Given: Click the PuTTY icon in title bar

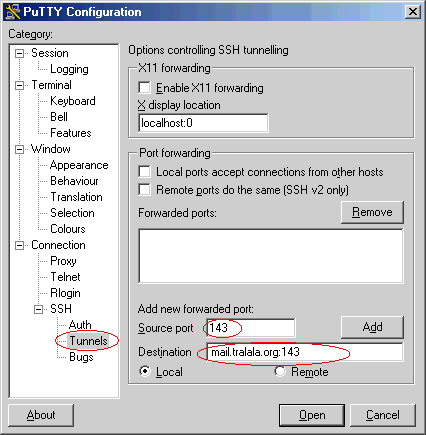Looking at the screenshot, I should (13, 12).
